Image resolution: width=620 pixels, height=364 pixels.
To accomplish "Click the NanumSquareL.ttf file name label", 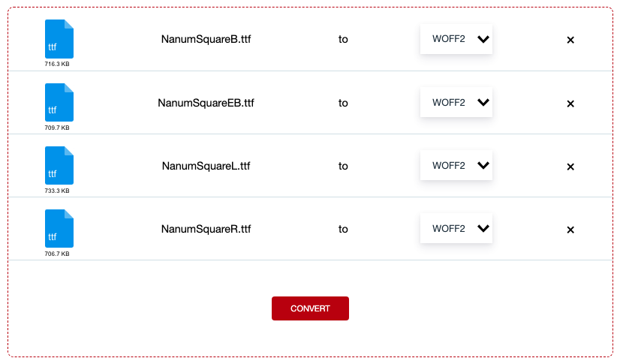I will 206,166.
